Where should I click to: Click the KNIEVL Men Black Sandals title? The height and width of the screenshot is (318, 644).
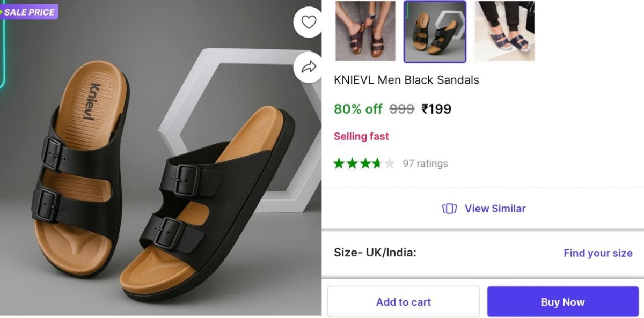(406, 80)
